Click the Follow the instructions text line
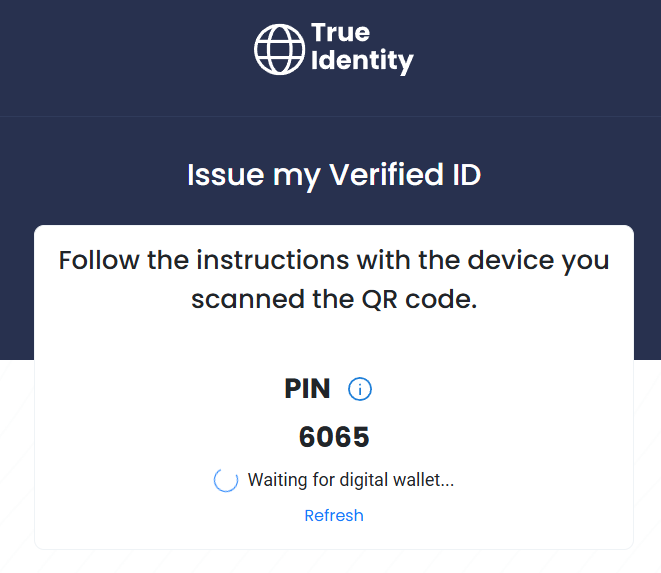This screenshot has width=661, height=573. [x=334, y=260]
